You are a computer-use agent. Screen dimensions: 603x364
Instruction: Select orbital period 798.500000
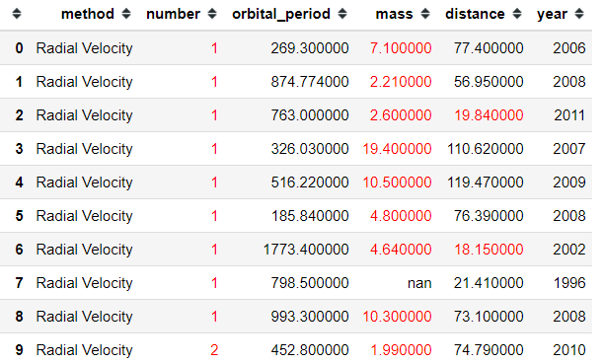click(310, 282)
